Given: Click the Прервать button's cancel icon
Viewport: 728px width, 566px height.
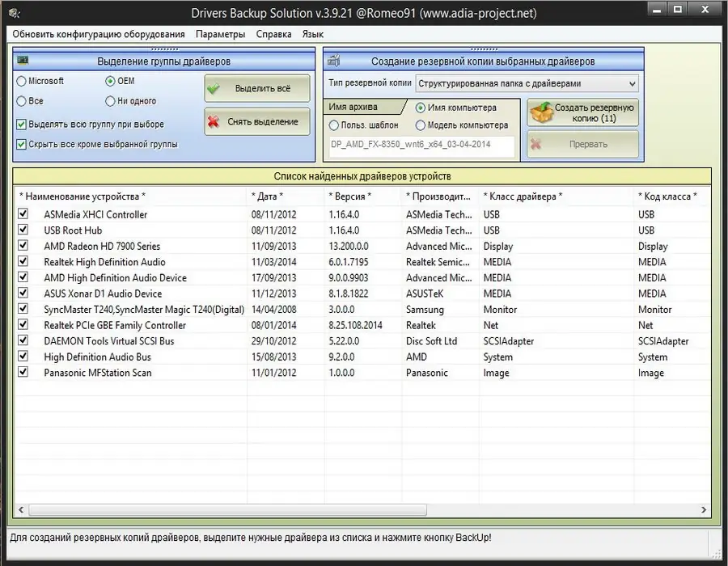Looking at the screenshot, I should tap(535, 144).
